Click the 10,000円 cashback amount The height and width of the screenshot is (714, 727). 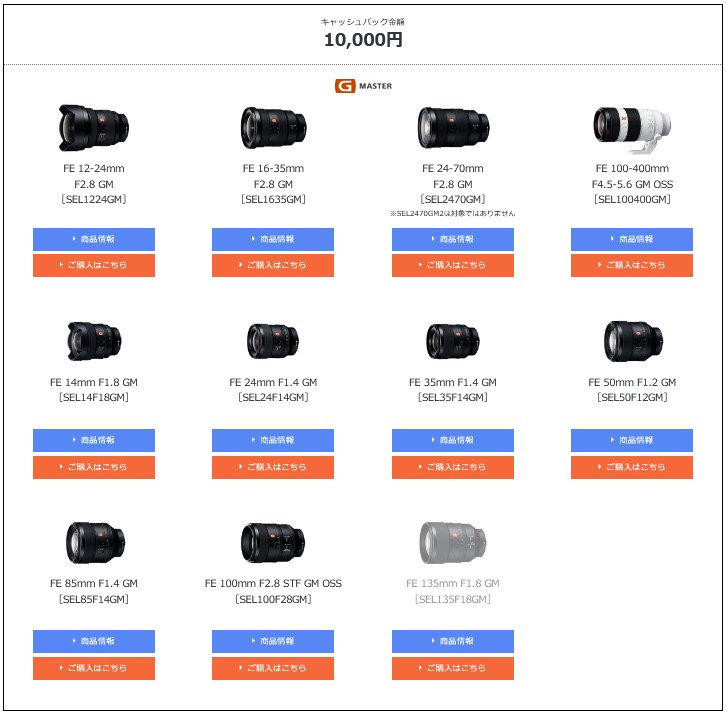pyautogui.click(x=363, y=40)
